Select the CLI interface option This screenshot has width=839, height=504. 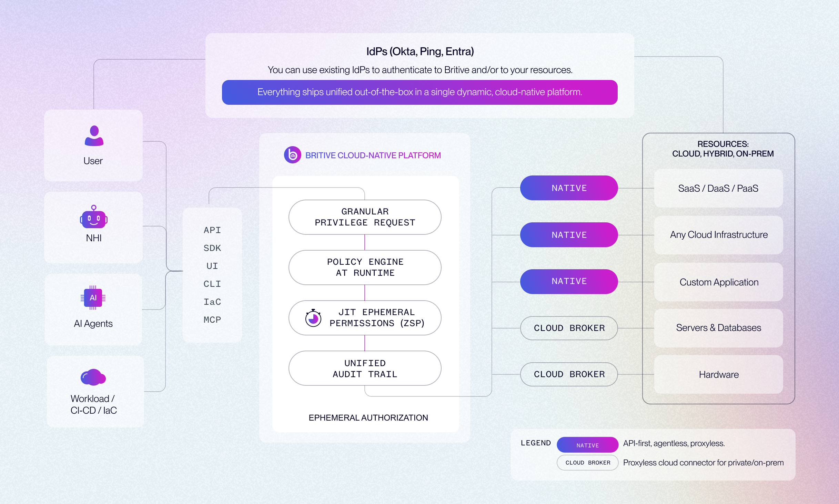point(212,284)
